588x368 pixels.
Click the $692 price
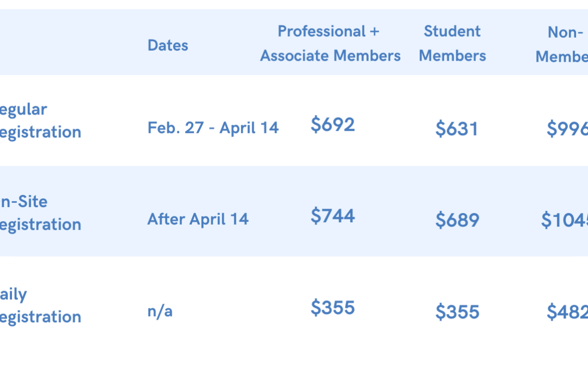pyautogui.click(x=333, y=124)
